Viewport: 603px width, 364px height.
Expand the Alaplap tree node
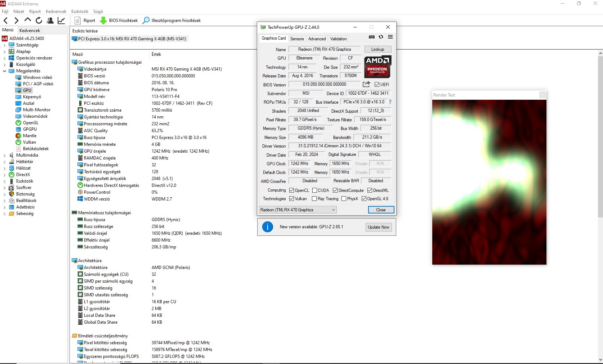4,52
